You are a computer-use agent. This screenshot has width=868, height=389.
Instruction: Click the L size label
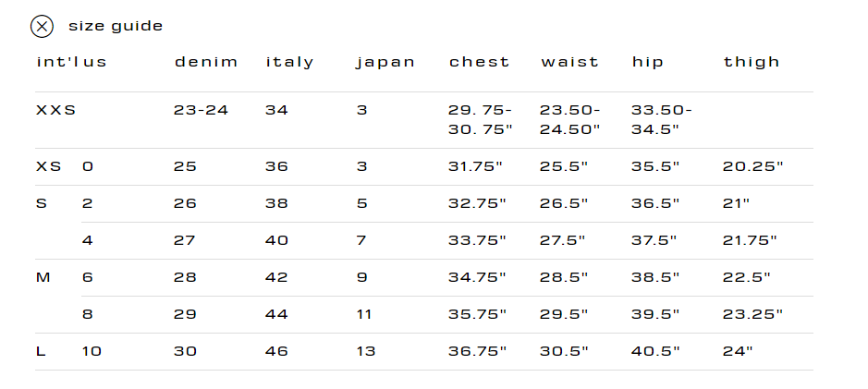coord(41,352)
